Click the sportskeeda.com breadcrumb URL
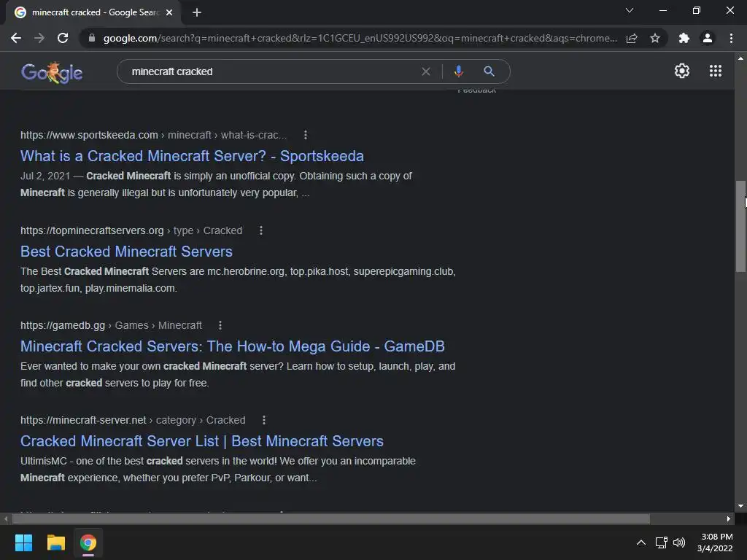Image resolution: width=747 pixels, height=560 pixels. coord(153,135)
